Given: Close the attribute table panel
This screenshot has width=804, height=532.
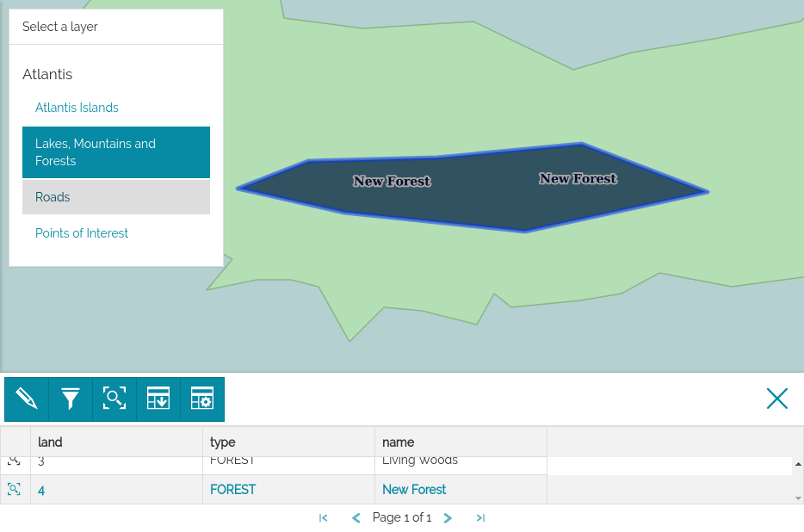Looking at the screenshot, I should tap(776, 399).
